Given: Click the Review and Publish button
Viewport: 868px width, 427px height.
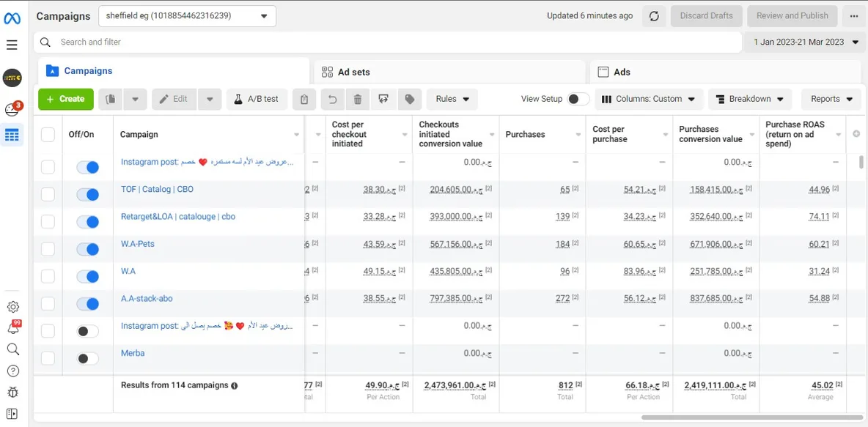Looking at the screenshot, I should [792, 16].
